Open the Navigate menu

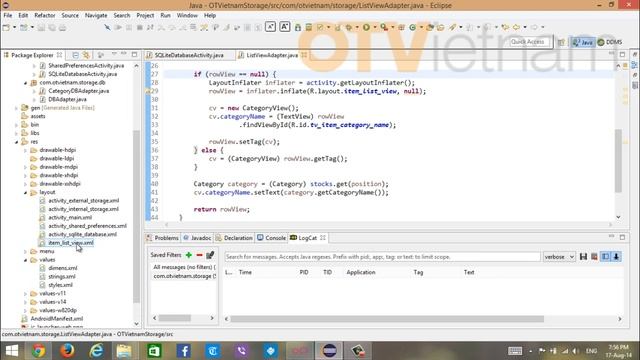point(96,16)
